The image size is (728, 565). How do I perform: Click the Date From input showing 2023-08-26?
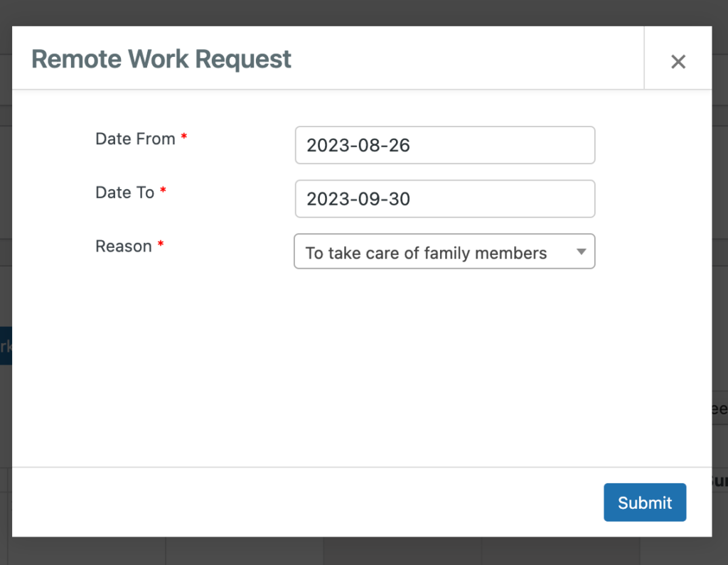[x=444, y=145]
